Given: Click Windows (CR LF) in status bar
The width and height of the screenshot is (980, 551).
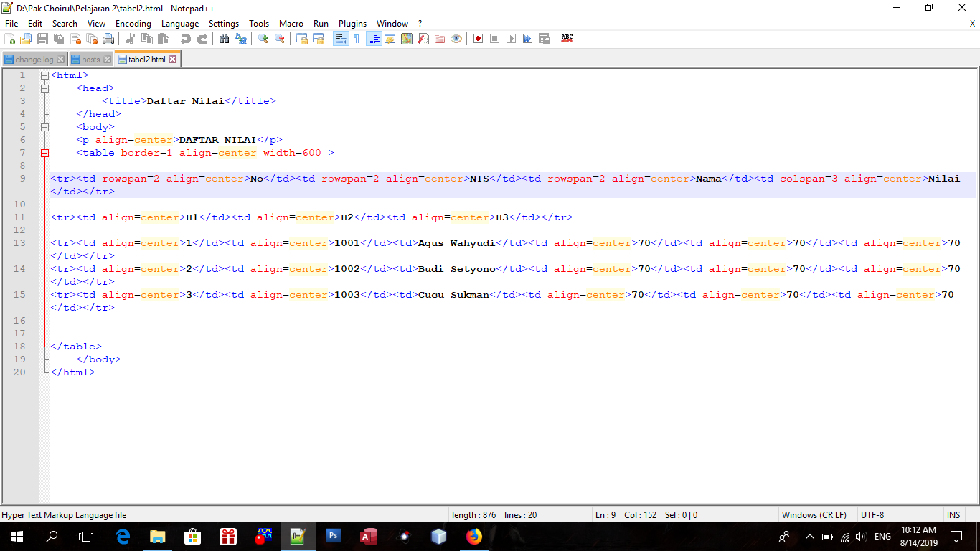Looking at the screenshot, I should coord(814,515).
